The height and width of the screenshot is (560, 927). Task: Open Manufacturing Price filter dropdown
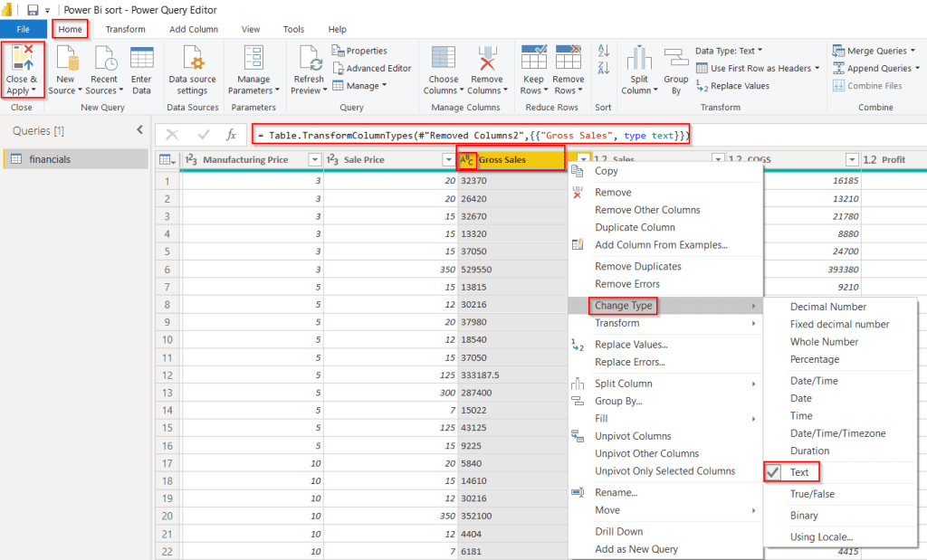pyautogui.click(x=315, y=159)
